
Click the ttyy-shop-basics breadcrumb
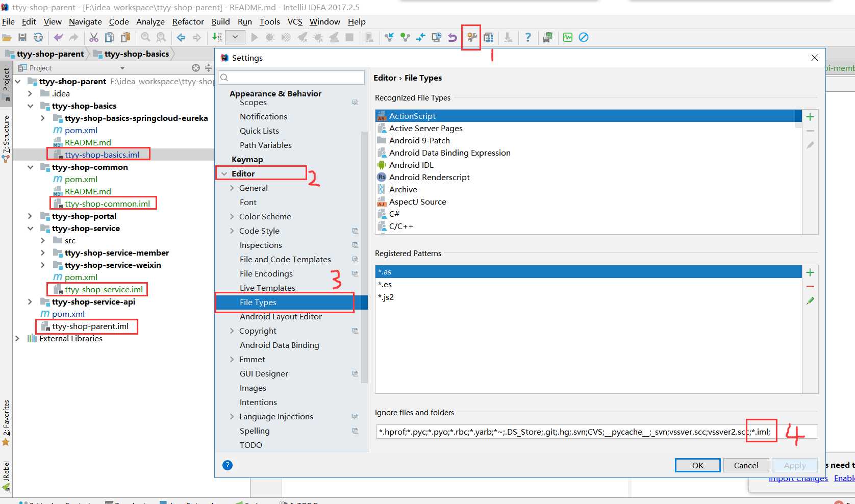(136, 54)
